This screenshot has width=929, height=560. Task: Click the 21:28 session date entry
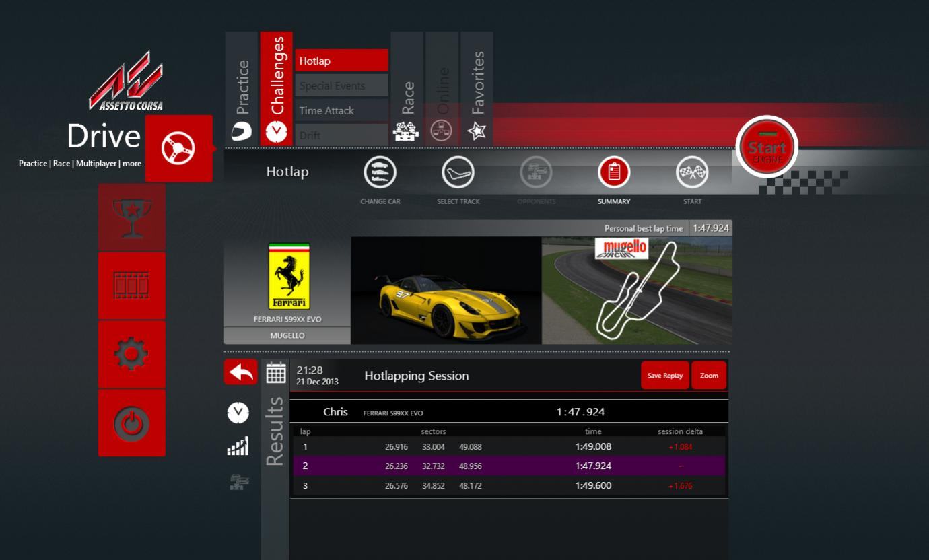(317, 376)
